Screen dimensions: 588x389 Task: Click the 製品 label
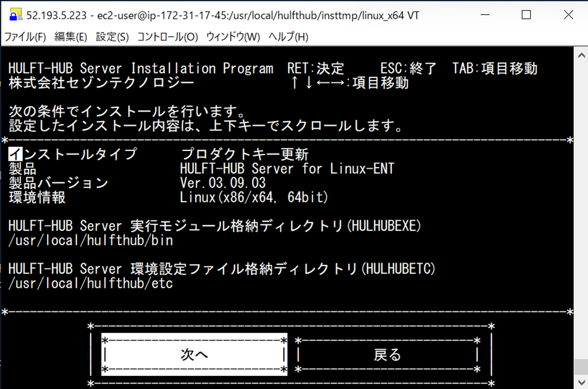(23, 169)
